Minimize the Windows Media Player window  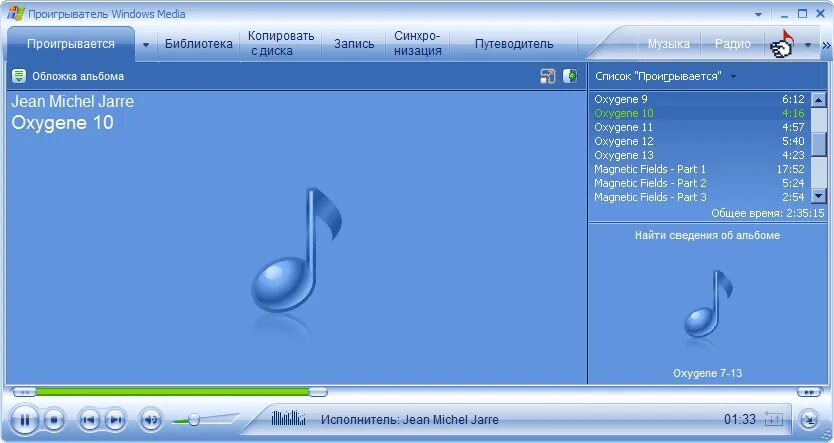tap(784, 15)
